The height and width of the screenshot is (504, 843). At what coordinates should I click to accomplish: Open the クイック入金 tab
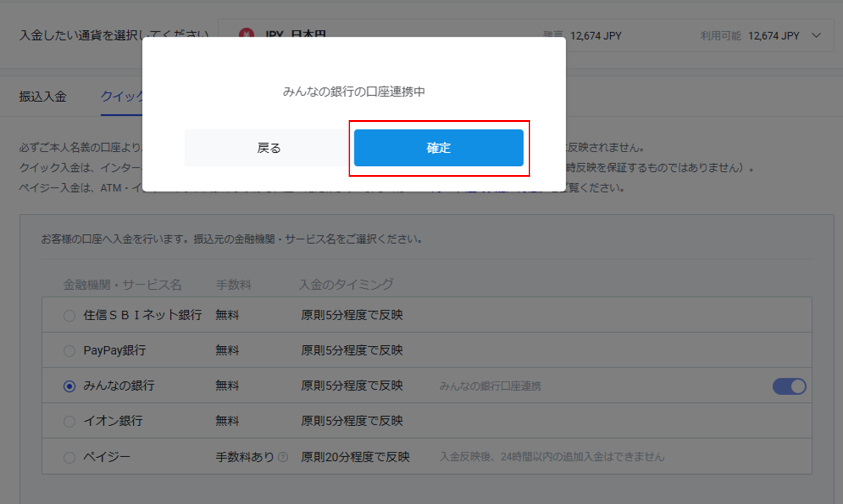[x=122, y=97]
